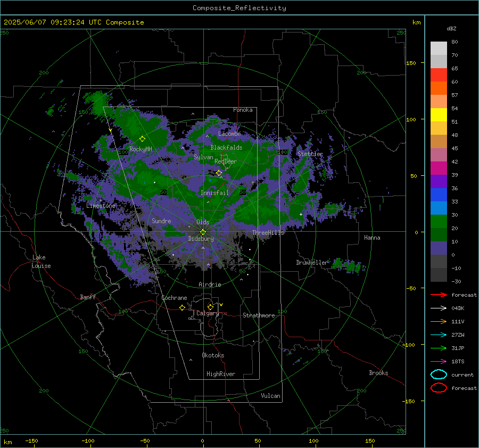Click the Vulcan town label
The width and height of the screenshot is (479, 448).
270,396
